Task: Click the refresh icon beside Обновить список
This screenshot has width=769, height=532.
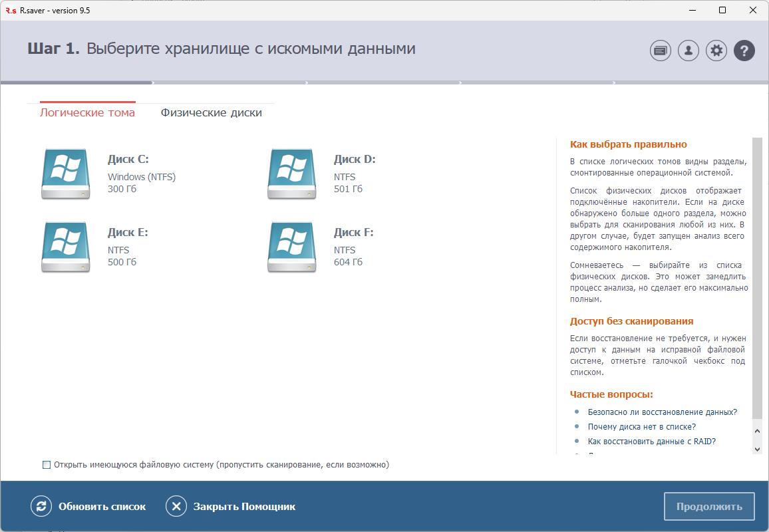Action: coord(41,507)
